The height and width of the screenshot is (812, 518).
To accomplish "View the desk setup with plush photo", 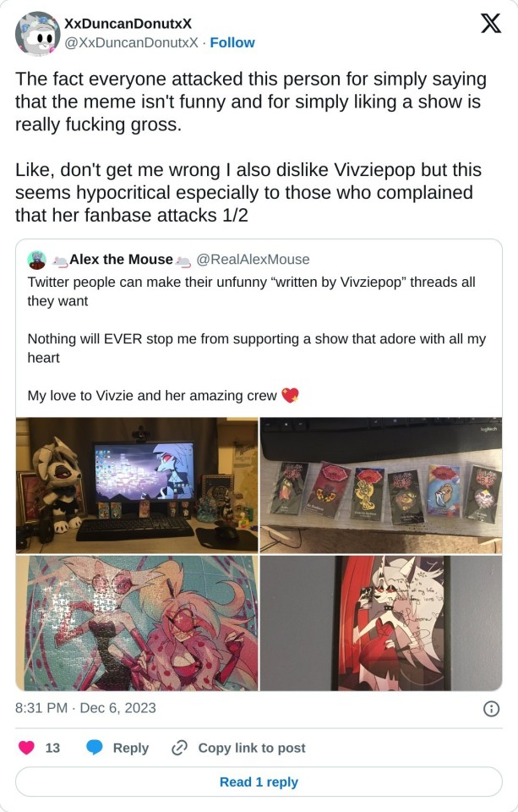I will point(137,486).
